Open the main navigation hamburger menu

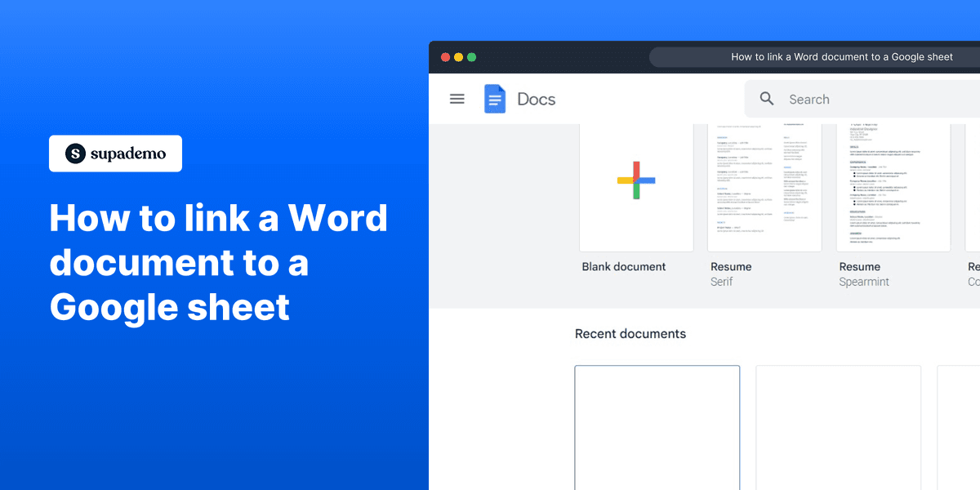(x=457, y=98)
